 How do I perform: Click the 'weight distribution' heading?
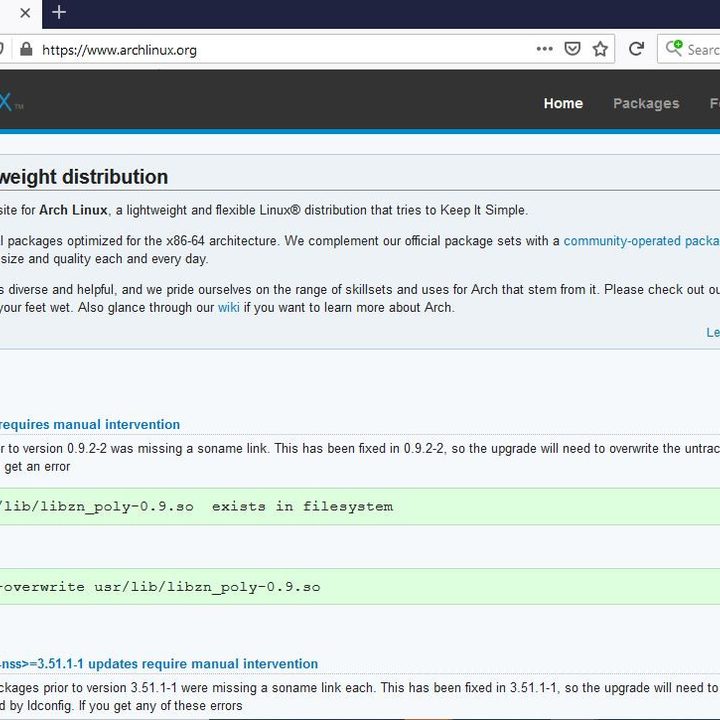[x=84, y=177]
